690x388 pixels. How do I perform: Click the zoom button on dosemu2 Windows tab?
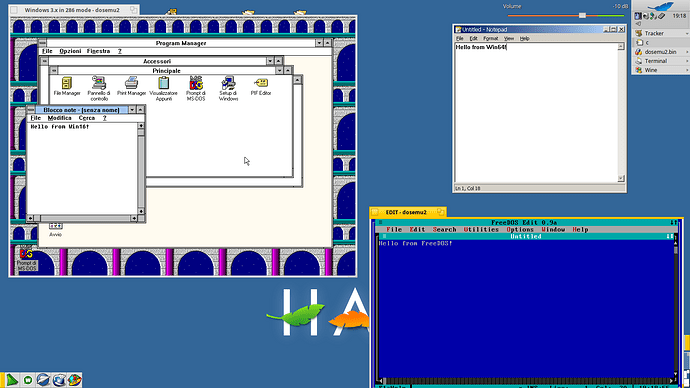click(133, 10)
